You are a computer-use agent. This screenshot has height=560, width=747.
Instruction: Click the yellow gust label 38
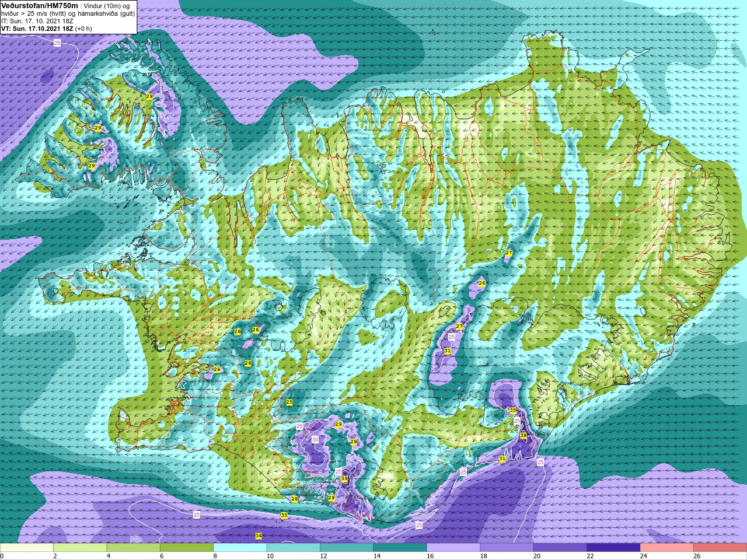523,436
